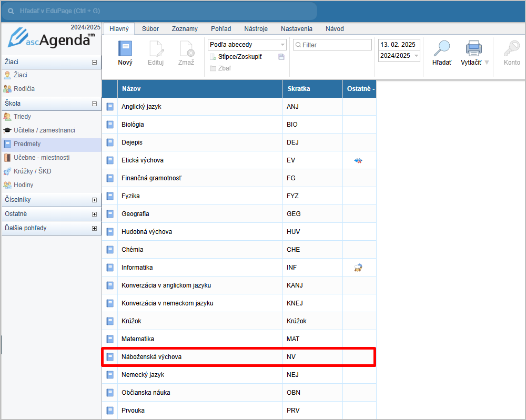Image resolution: width=526 pixels, height=420 pixels.
Task: Collapse the Škola sidebar section
Action: pos(94,104)
